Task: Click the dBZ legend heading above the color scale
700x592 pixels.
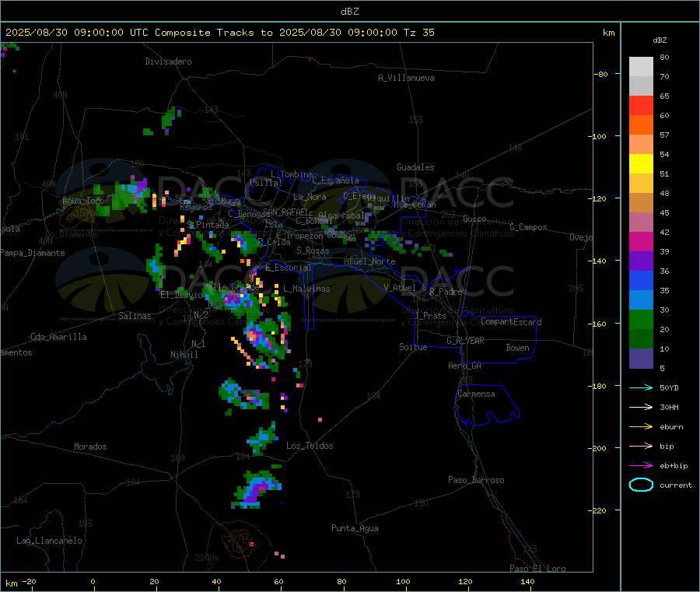Action: pos(660,40)
